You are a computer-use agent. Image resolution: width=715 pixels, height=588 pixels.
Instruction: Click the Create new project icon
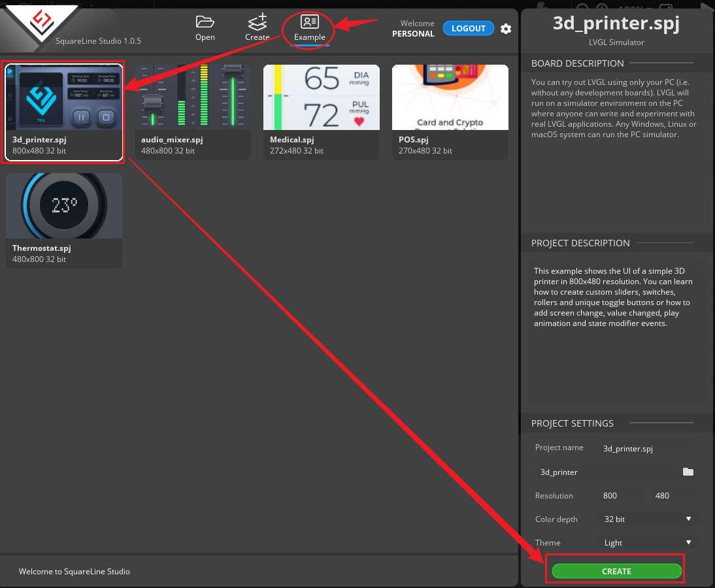pyautogui.click(x=257, y=22)
